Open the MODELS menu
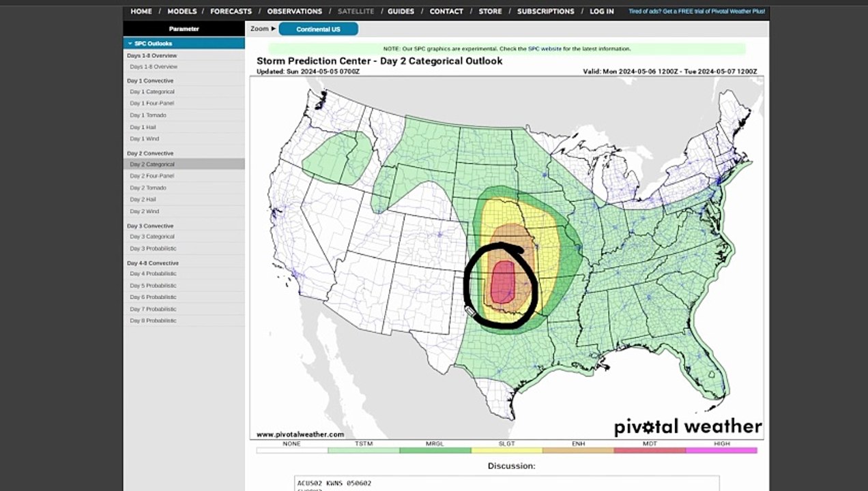Image resolution: width=868 pixels, height=491 pixels. tap(182, 12)
